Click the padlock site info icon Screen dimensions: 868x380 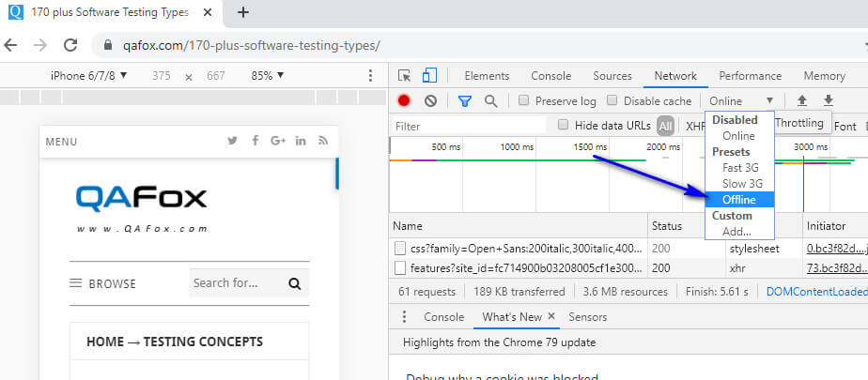click(x=109, y=45)
